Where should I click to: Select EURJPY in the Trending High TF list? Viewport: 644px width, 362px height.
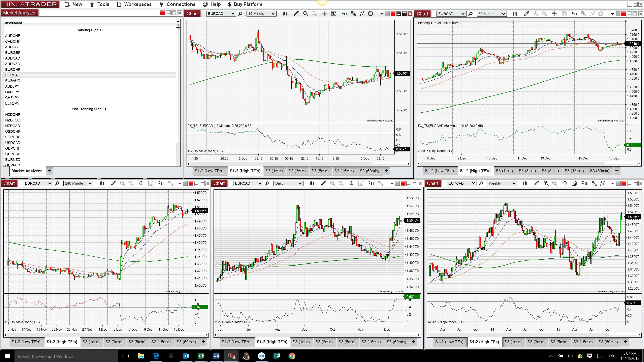tap(12, 103)
